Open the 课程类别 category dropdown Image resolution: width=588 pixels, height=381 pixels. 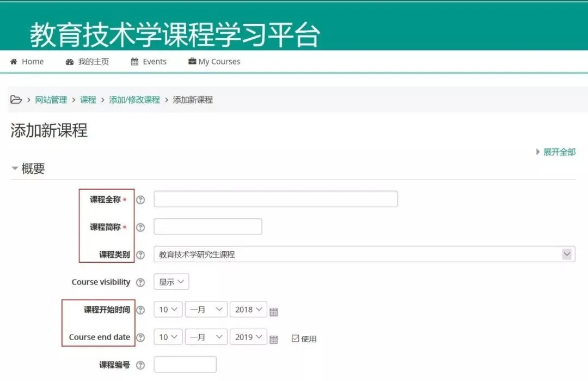click(x=364, y=254)
